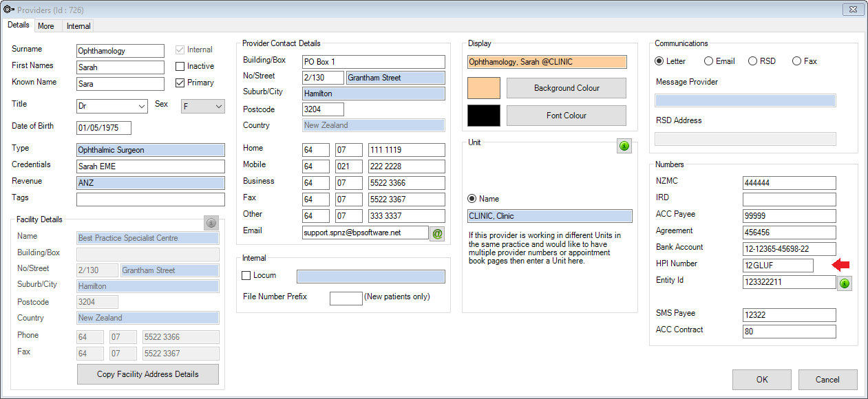Image resolution: width=868 pixels, height=399 pixels.
Task: Click the provider Postcode field 3204
Action: pos(323,109)
